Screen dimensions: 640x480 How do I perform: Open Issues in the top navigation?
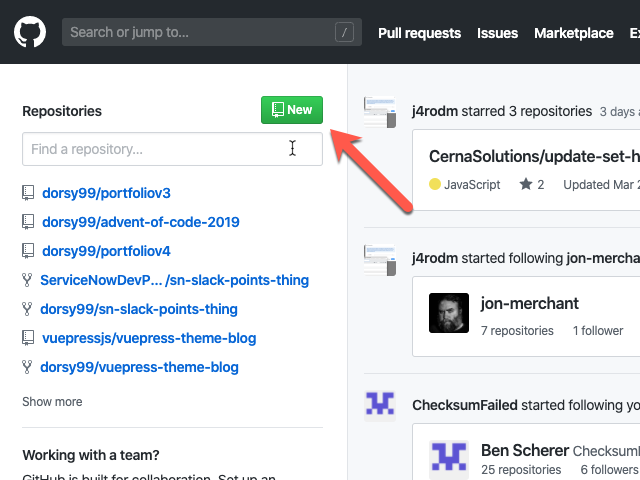tap(497, 33)
